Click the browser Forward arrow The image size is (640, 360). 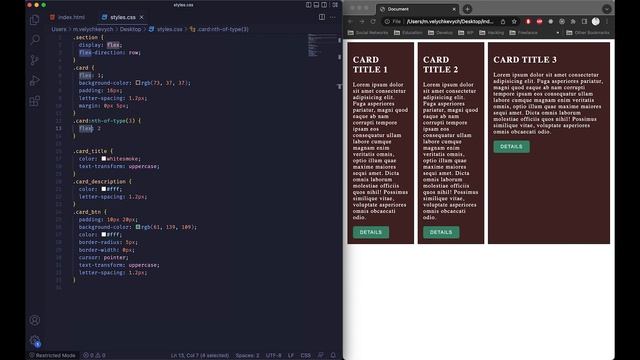(362, 21)
